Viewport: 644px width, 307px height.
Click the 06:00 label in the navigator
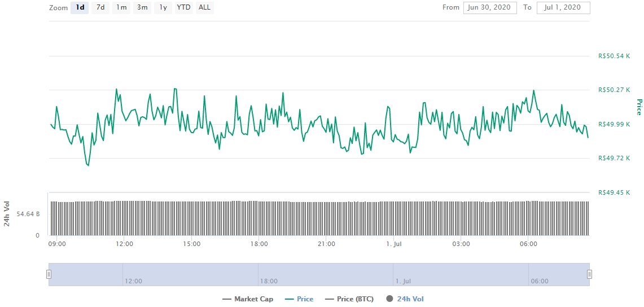[539, 281]
